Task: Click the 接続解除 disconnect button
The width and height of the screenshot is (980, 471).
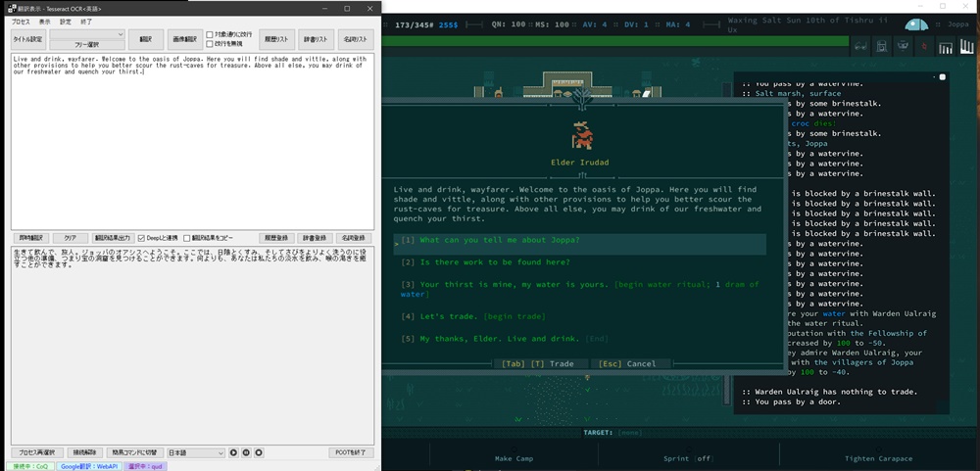Action: pyautogui.click(x=84, y=452)
